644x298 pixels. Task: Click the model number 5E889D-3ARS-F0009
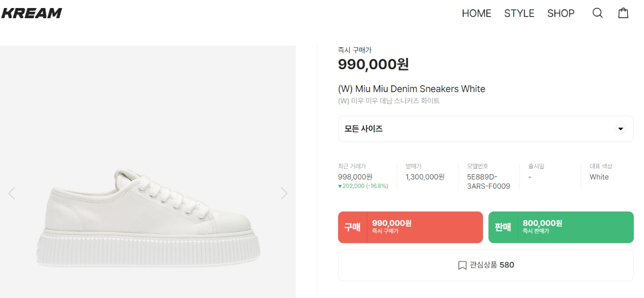[488, 182]
